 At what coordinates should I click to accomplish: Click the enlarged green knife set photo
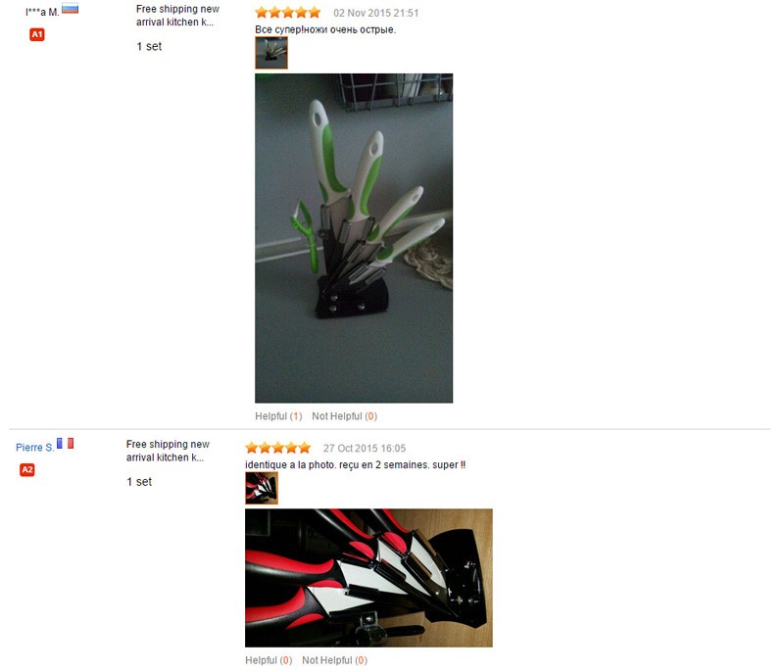coord(354,238)
